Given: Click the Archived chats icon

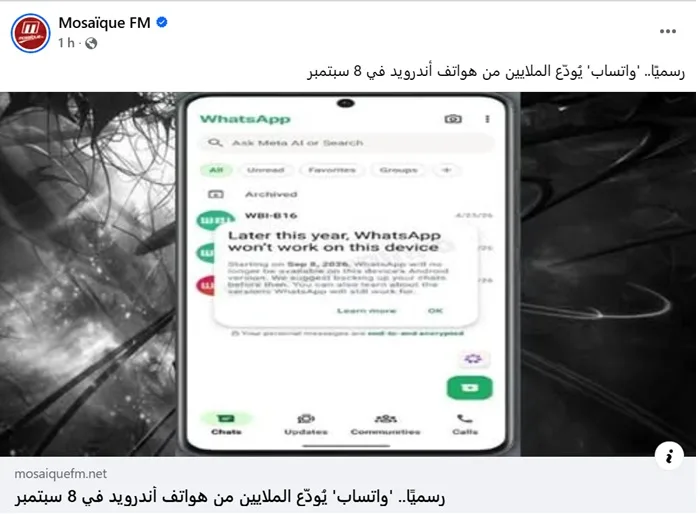Looking at the screenshot, I should (216, 194).
